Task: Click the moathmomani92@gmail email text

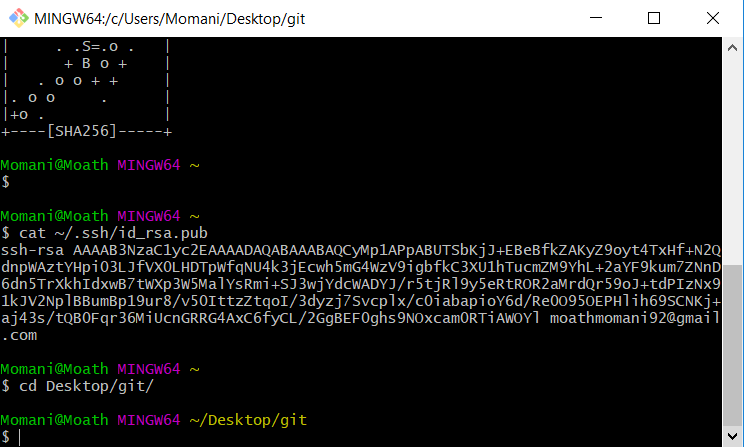Action: point(634,318)
